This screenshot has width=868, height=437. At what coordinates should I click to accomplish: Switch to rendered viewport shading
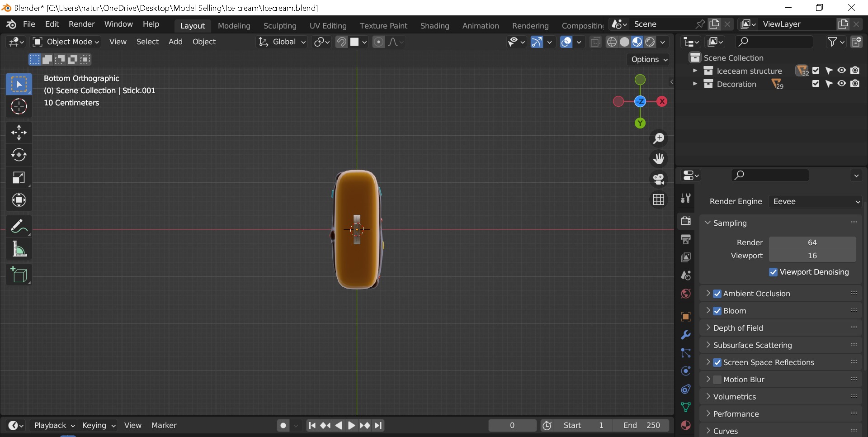[x=650, y=42]
